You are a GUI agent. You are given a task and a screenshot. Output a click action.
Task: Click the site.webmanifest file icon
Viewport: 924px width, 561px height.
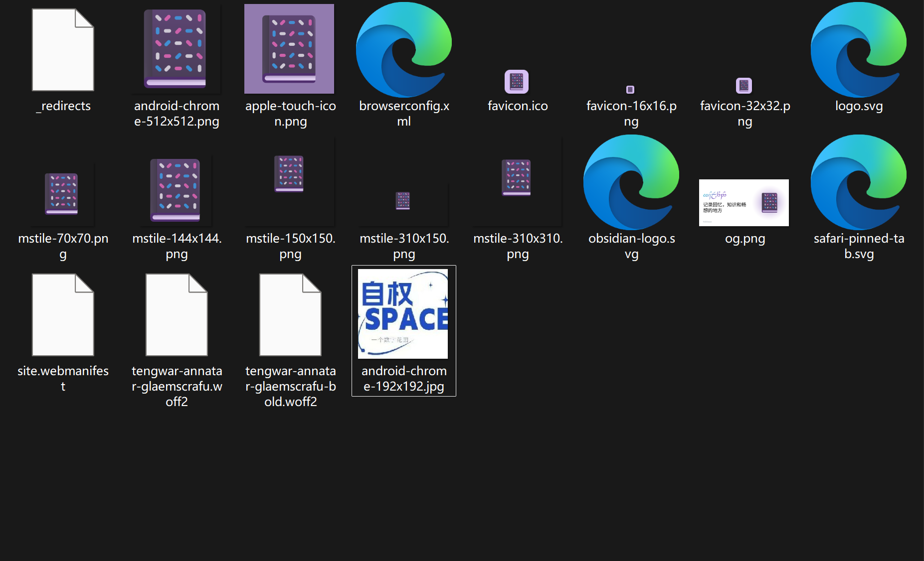pyautogui.click(x=63, y=315)
